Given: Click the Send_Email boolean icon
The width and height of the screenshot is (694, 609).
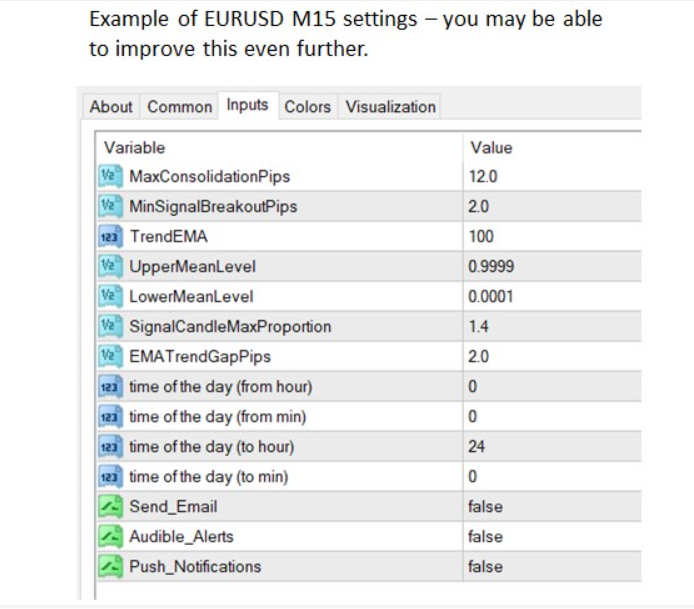Looking at the screenshot, I should pos(110,507).
